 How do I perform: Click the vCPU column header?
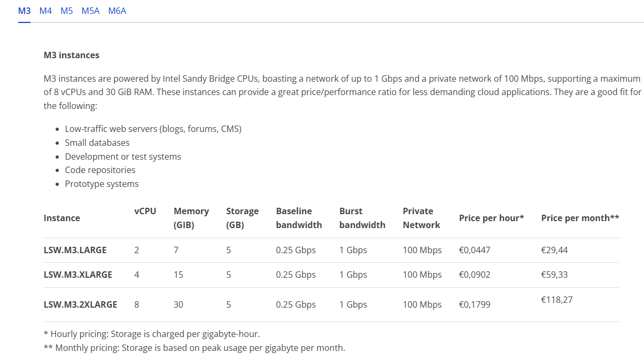(x=145, y=211)
